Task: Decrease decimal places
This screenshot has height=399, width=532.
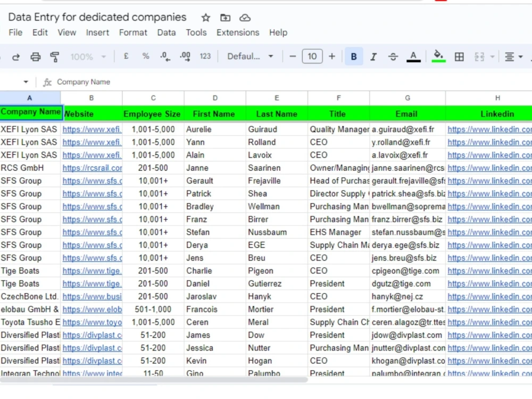Action: coord(164,56)
